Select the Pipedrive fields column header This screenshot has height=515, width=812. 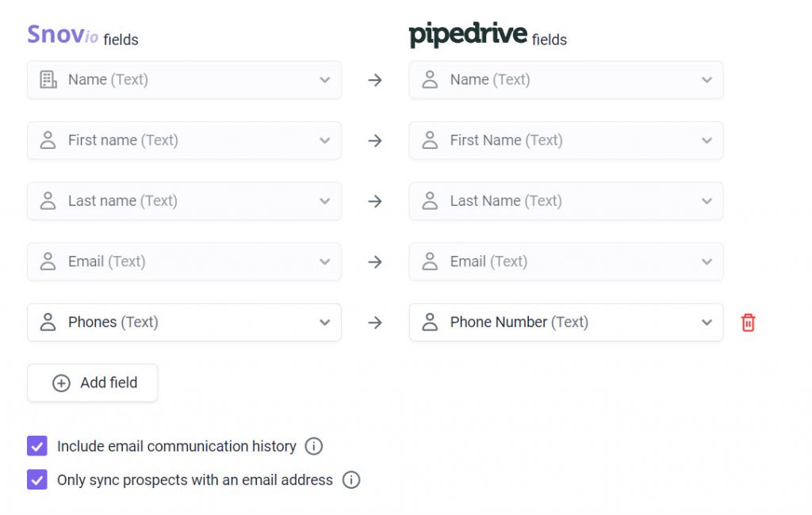488,34
